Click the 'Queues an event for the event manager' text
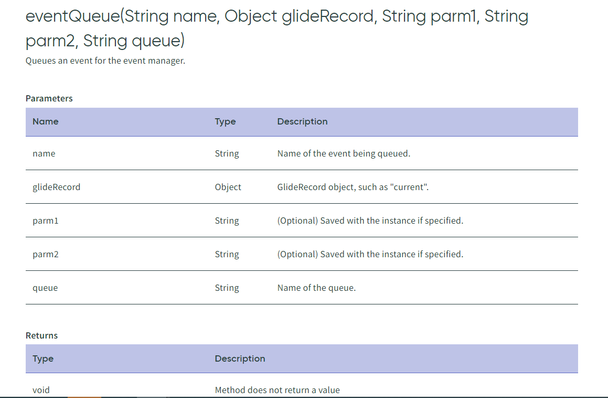608x398 pixels. [x=105, y=61]
